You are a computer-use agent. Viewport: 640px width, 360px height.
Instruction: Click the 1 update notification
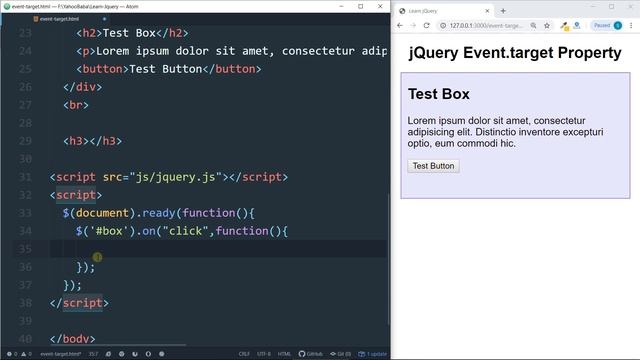[372, 354]
